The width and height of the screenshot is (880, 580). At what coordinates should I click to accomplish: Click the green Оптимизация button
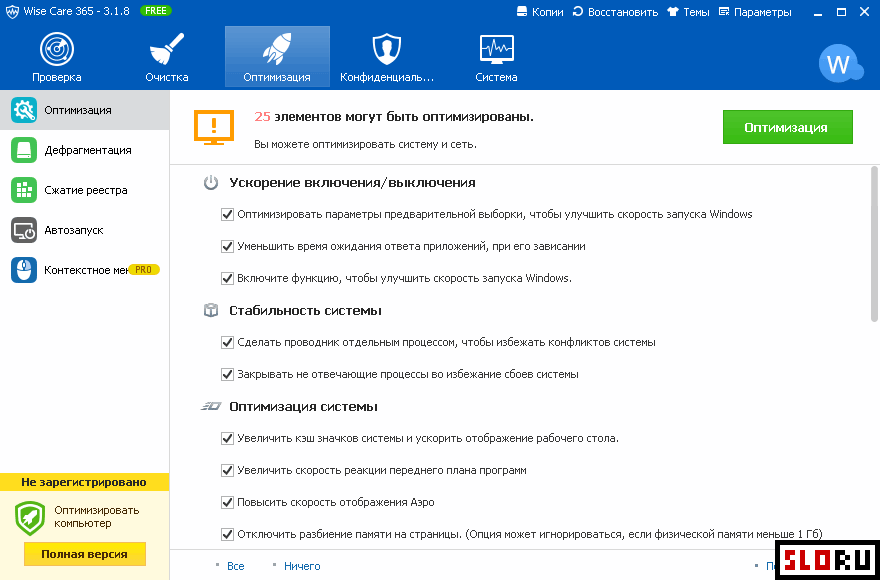coord(787,127)
